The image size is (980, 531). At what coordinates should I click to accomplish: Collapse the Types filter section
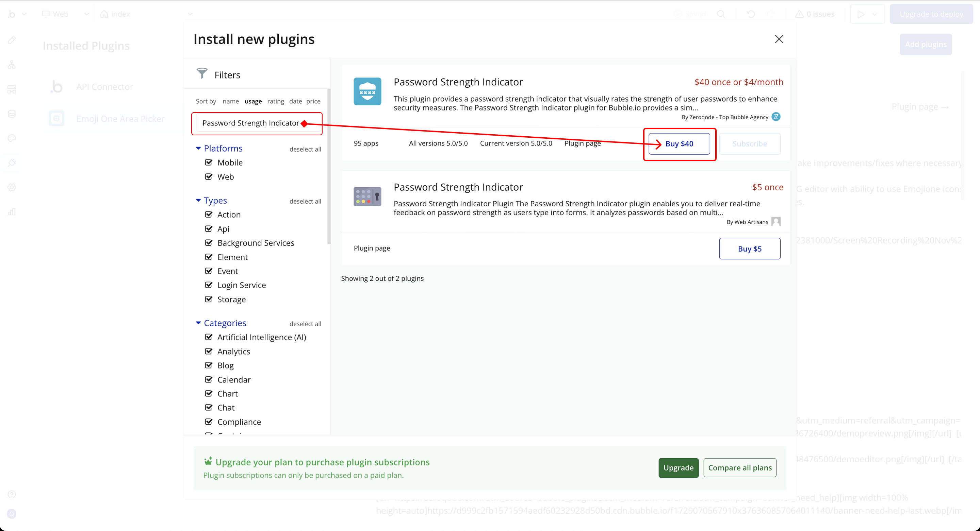[198, 200]
